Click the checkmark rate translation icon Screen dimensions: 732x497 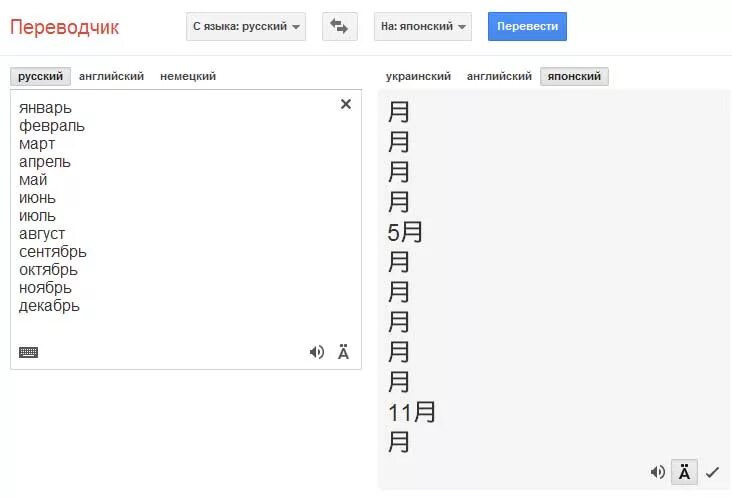[712, 472]
